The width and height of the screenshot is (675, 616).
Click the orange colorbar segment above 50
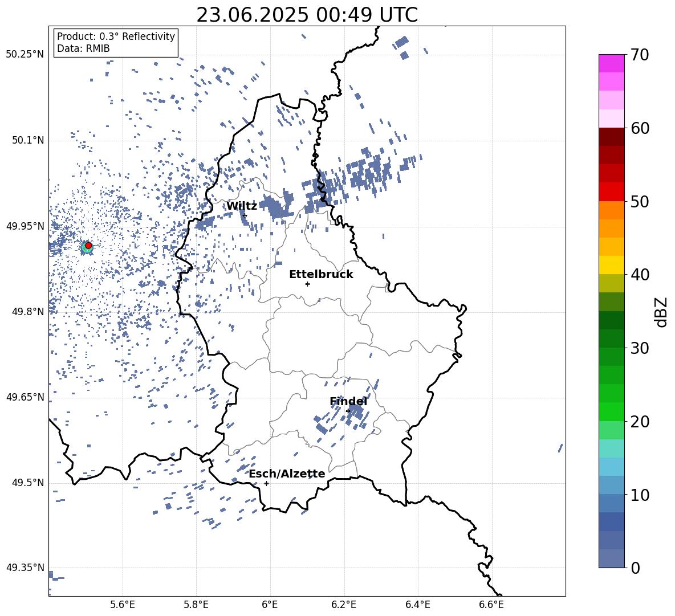(x=611, y=210)
